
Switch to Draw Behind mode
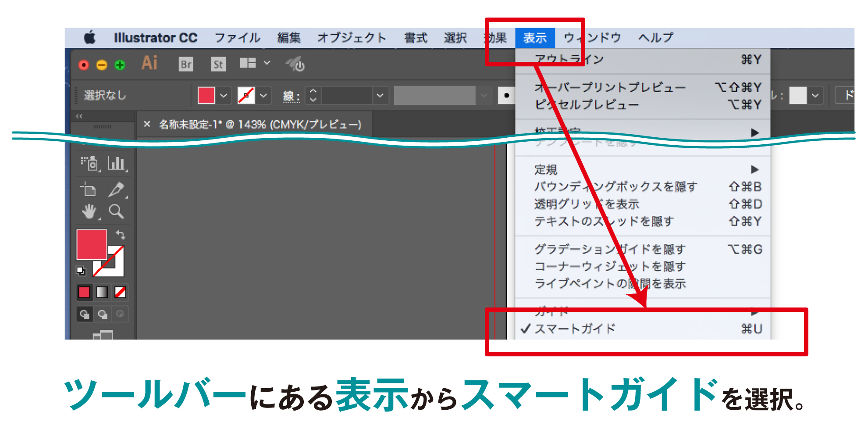pos(103,314)
